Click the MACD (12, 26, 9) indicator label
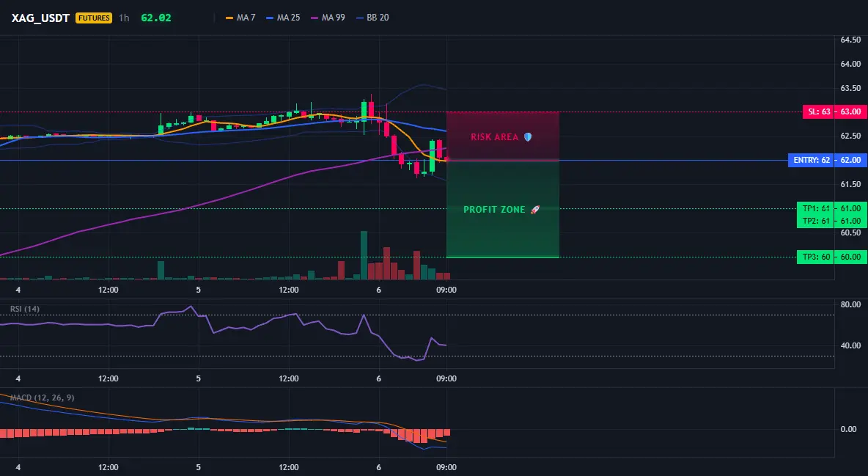The image size is (868, 476). coord(42,398)
